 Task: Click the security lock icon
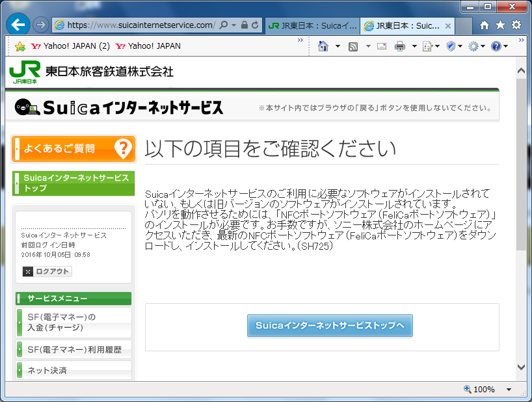(x=245, y=25)
